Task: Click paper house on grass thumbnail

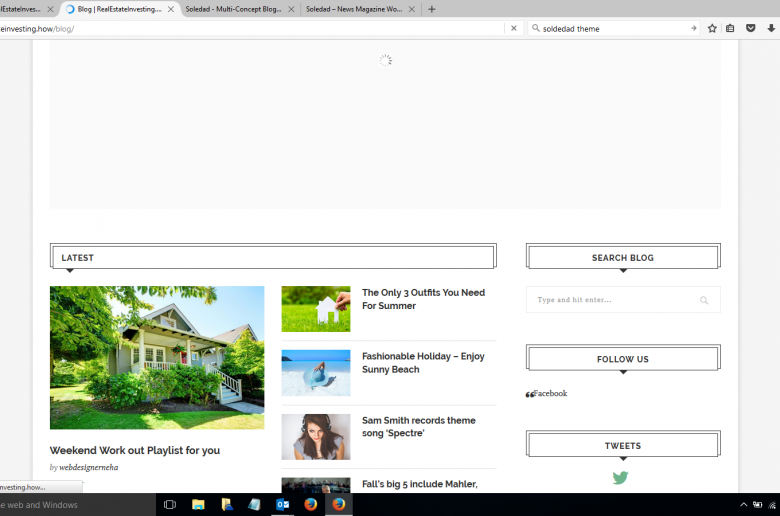Action: (316, 309)
